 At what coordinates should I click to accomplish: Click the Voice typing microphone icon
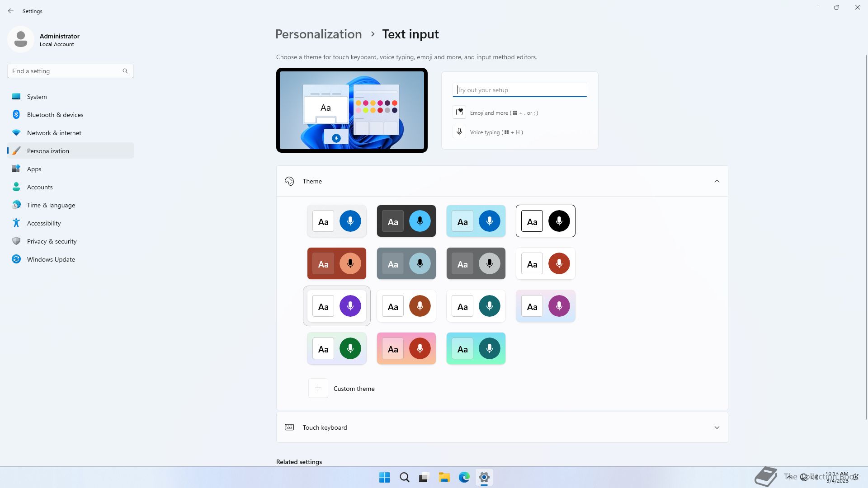[459, 132]
